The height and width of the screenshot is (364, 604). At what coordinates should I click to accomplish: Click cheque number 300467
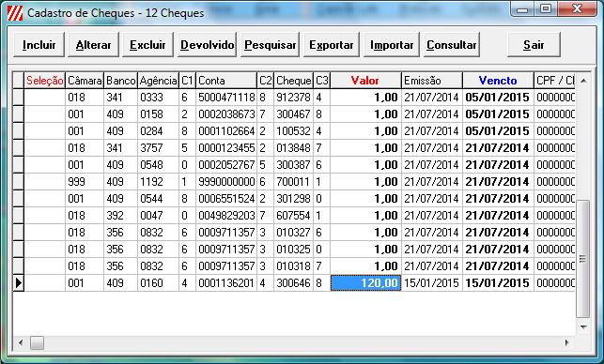coord(293,114)
